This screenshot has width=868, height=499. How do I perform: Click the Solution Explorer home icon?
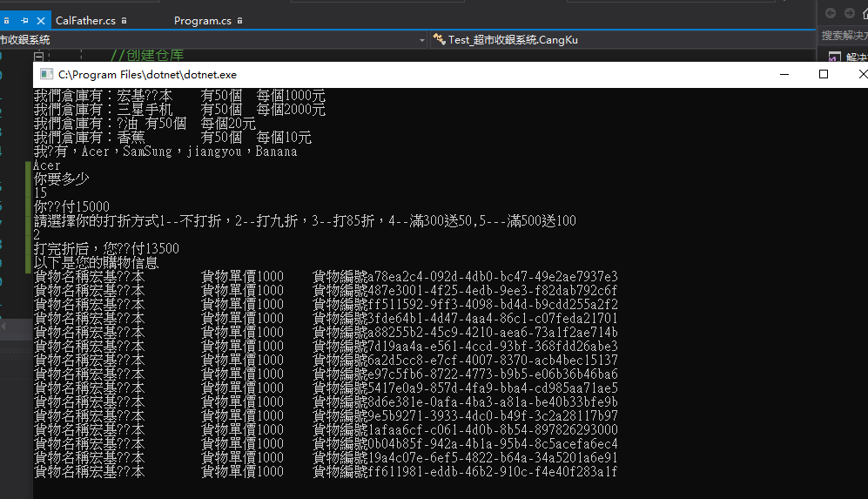coord(865,13)
